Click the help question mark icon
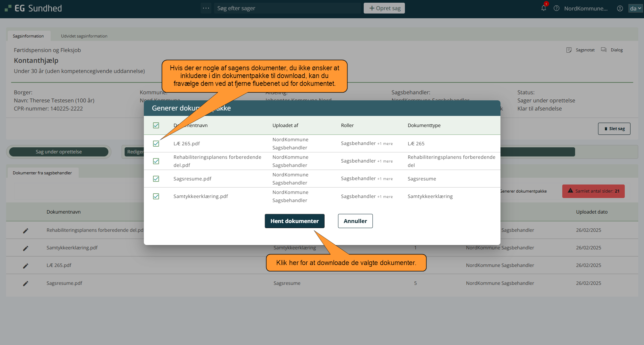 [557, 8]
